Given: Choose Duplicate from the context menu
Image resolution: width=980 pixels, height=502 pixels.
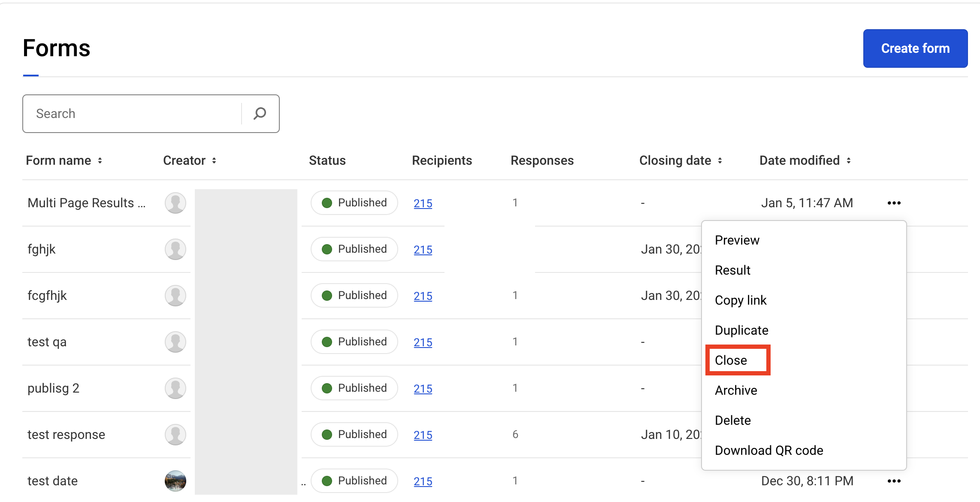Looking at the screenshot, I should point(741,330).
